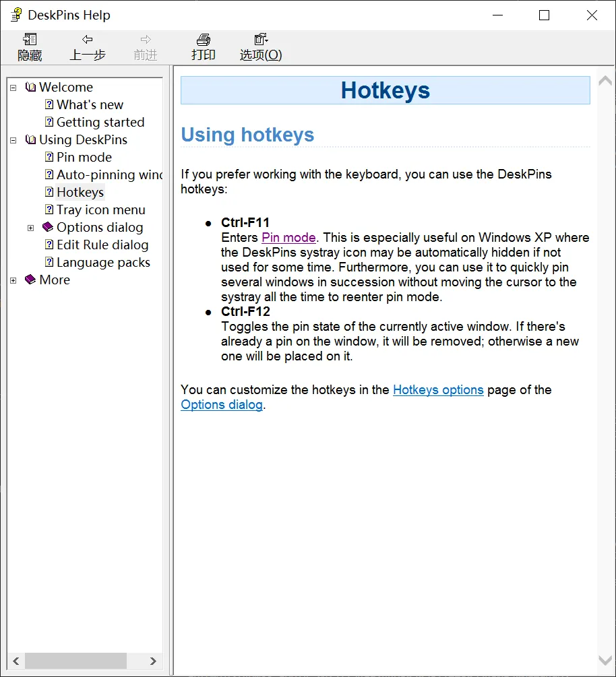Click the Print (打印) printer icon
616x677 pixels.
tap(204, 40)
